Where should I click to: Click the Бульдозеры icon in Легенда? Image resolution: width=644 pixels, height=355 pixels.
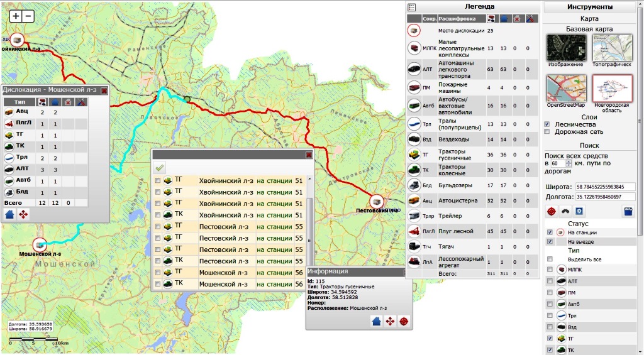click(x=414, y=185)
